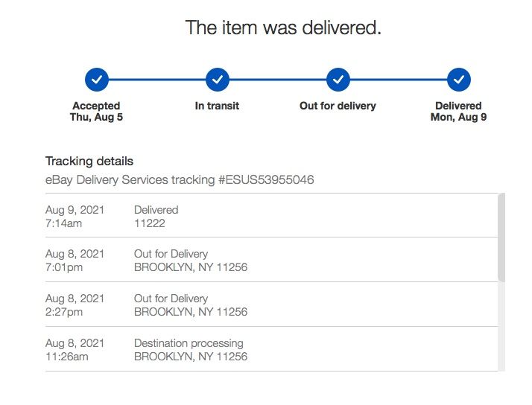Click the Out for delivery checkmark icon

click(338, 79)
